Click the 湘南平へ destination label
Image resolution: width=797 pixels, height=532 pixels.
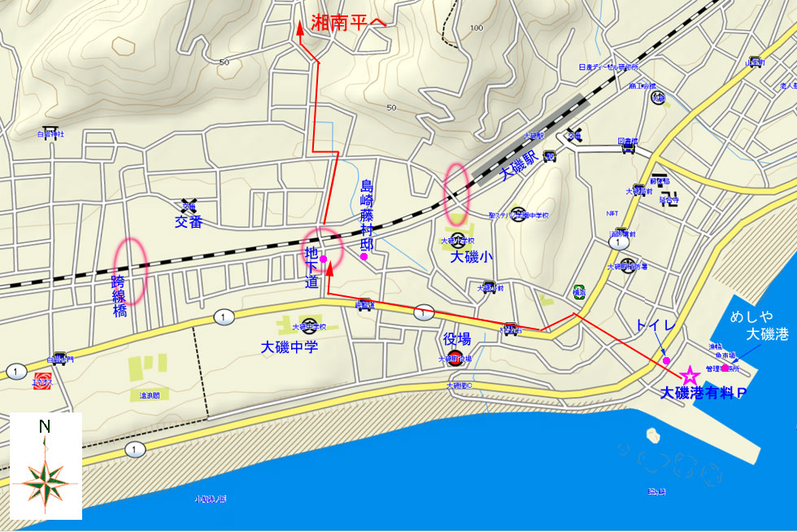(x=348, y=24)
